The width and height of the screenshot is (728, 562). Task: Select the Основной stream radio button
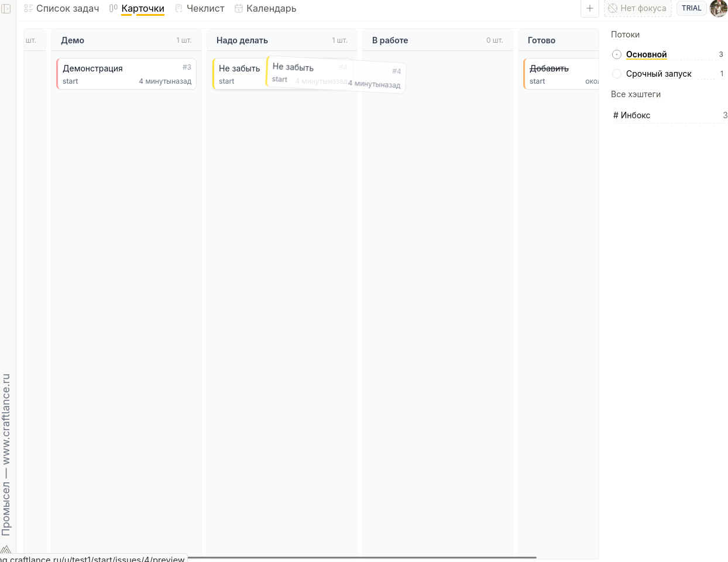pyautogui.click(x=617, y=54)
